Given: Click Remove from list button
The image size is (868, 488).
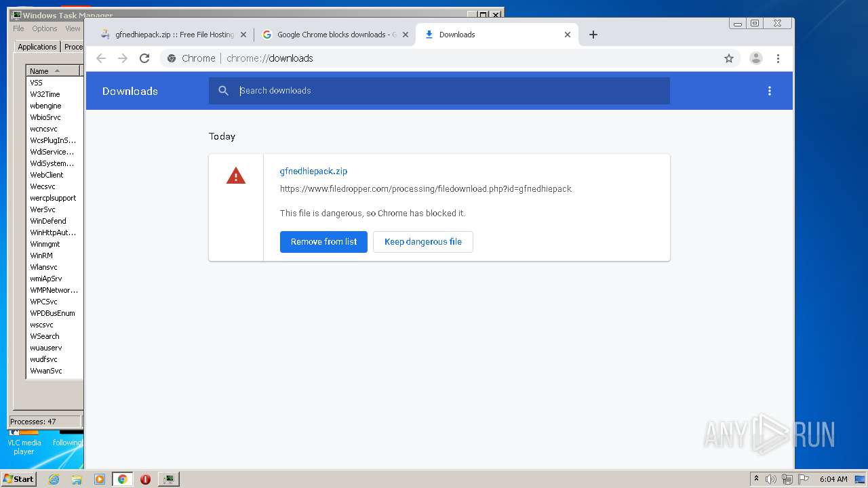Looking at the screenshot, I should 323,242.
